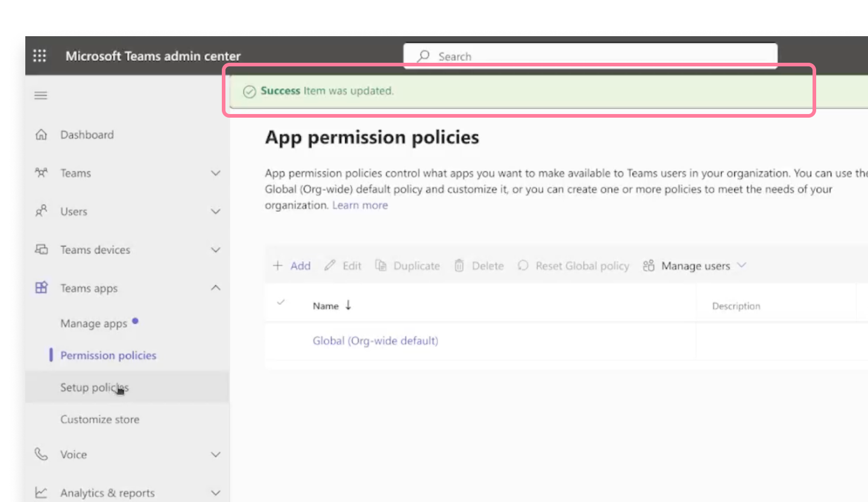Open the Learn more link
The width and height of the screenshot is (868, 502).
pyautogui.click(x=360, y=205)
